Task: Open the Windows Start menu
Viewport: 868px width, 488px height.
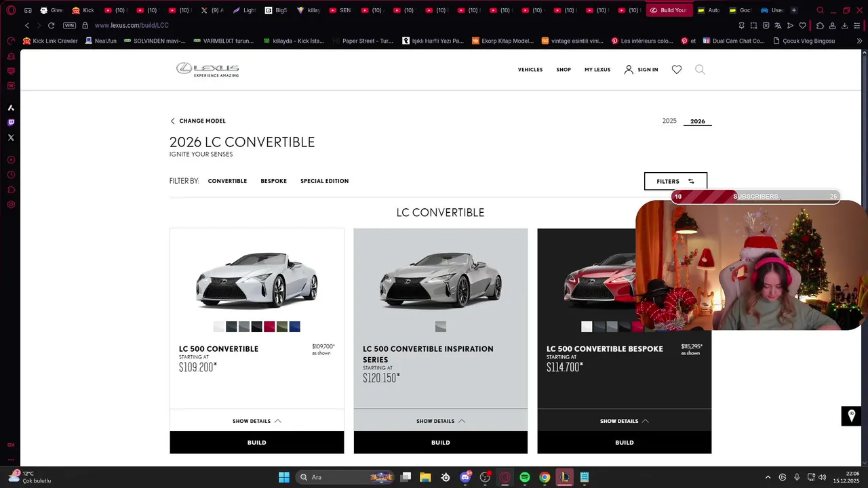Action: click(284, 477)
